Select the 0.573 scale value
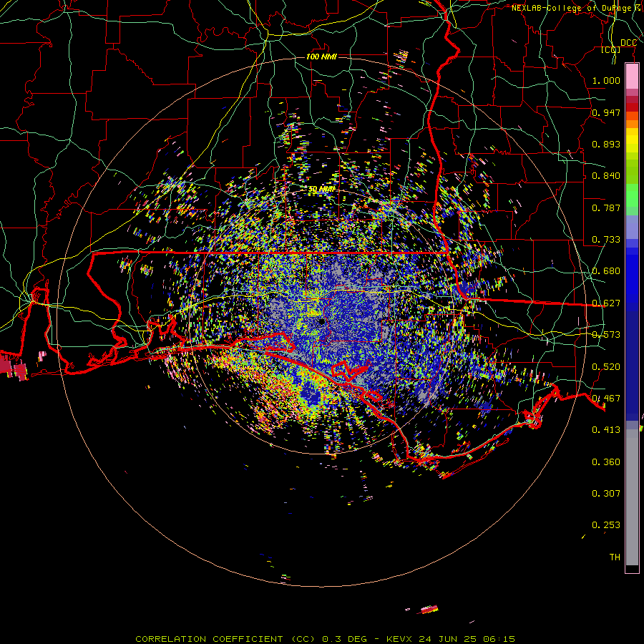Viewport: 644px width, 644px height. [x=606, y=334]
